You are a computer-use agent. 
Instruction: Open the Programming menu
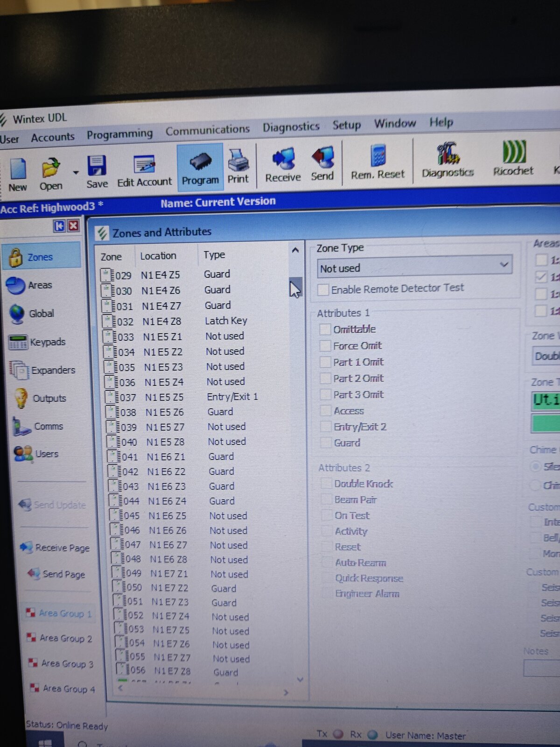coord(119,134)
